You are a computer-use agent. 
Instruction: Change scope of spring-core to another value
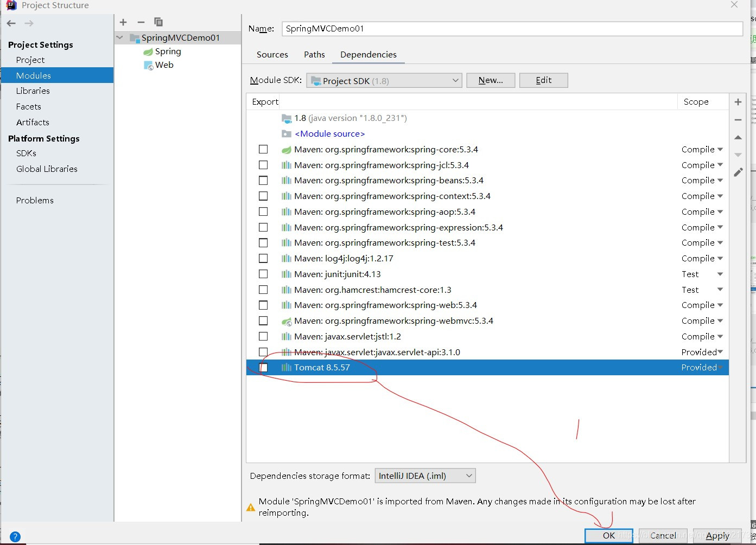[702, 150]
